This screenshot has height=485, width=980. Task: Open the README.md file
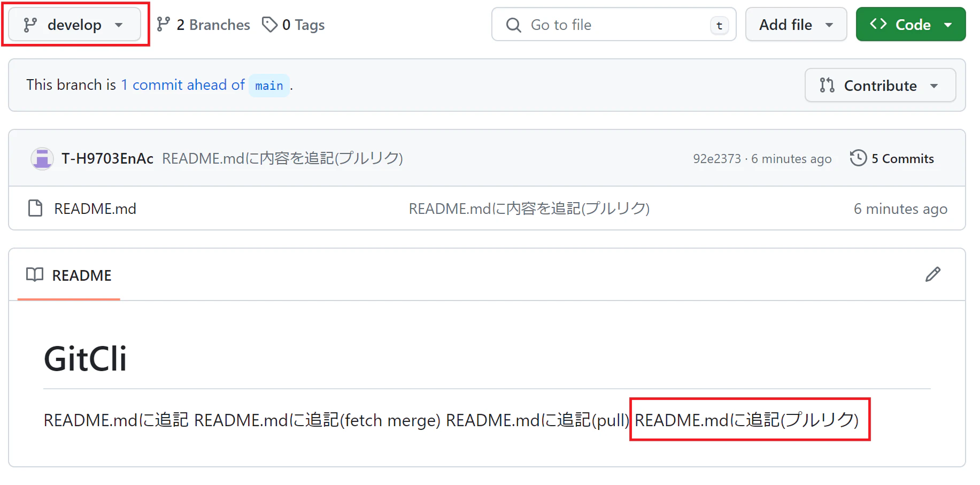tap(95, 209)
